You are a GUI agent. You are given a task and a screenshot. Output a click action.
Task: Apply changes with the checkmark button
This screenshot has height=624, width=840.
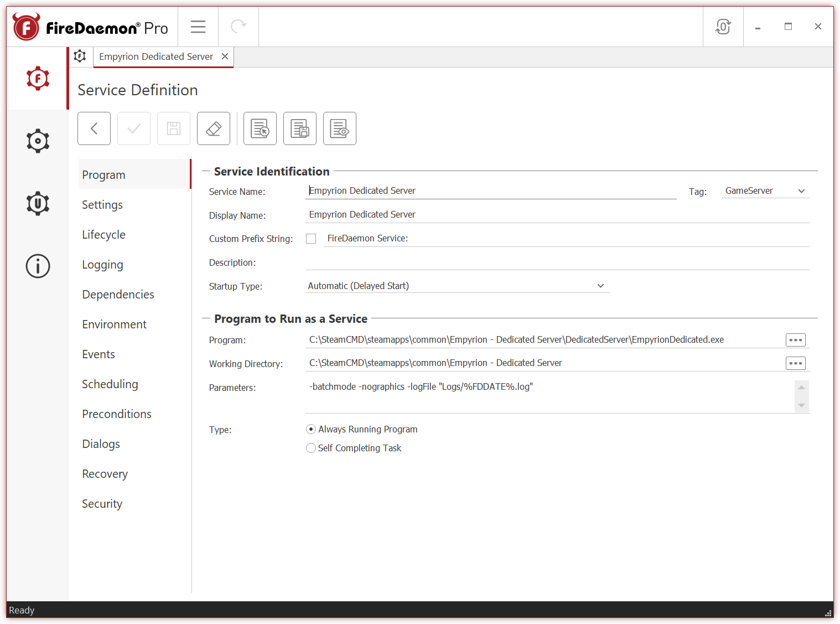coord(134,128)
